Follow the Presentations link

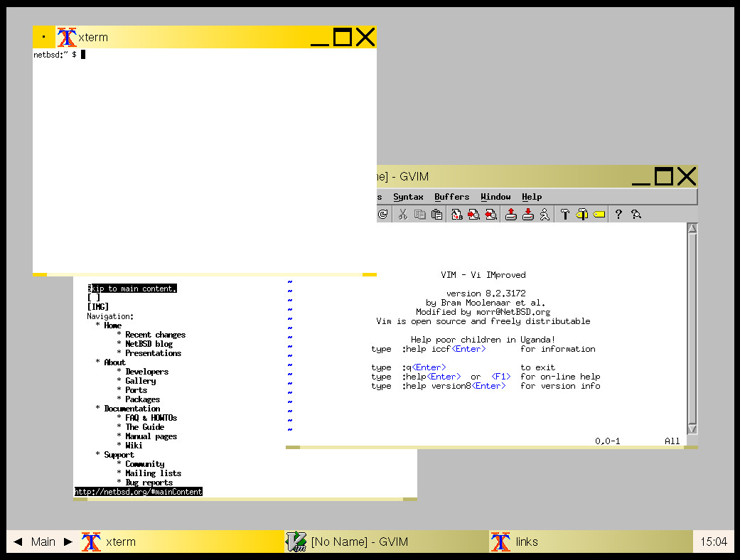pyautogui.click(x=154, y=353)
